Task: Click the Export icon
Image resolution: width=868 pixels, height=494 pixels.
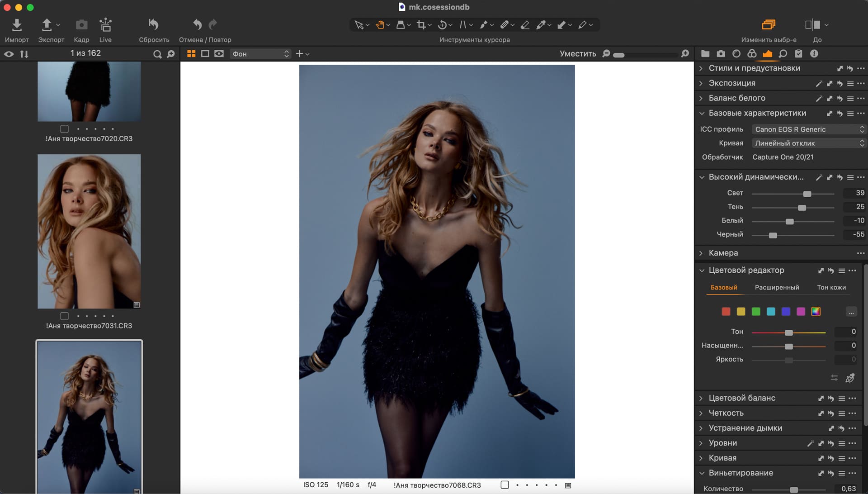Action: coord(47,25)
